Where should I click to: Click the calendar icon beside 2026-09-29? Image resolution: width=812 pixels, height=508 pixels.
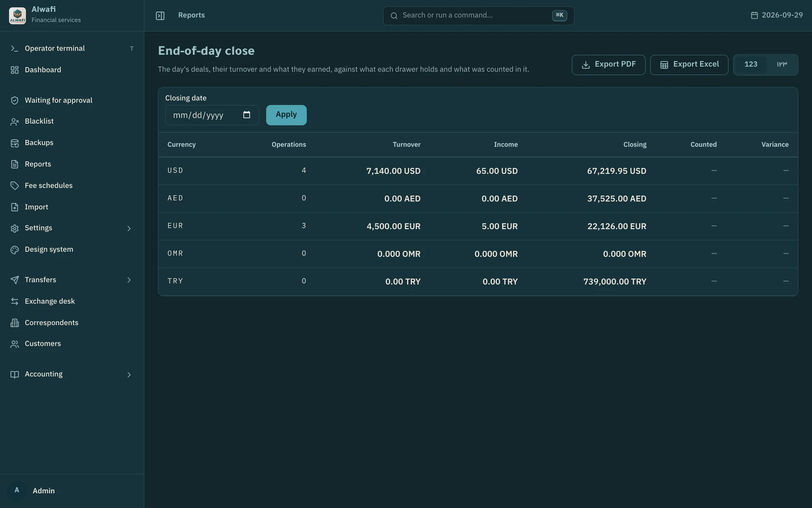[x=754, y=15]
